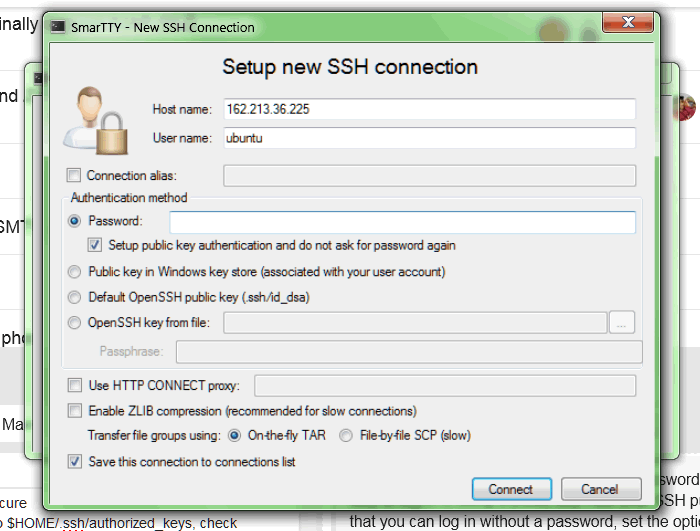The height and width of the screenshot is (531, 700).
Task: Select OpenSSH key from file option
Action: coord(74,322)
